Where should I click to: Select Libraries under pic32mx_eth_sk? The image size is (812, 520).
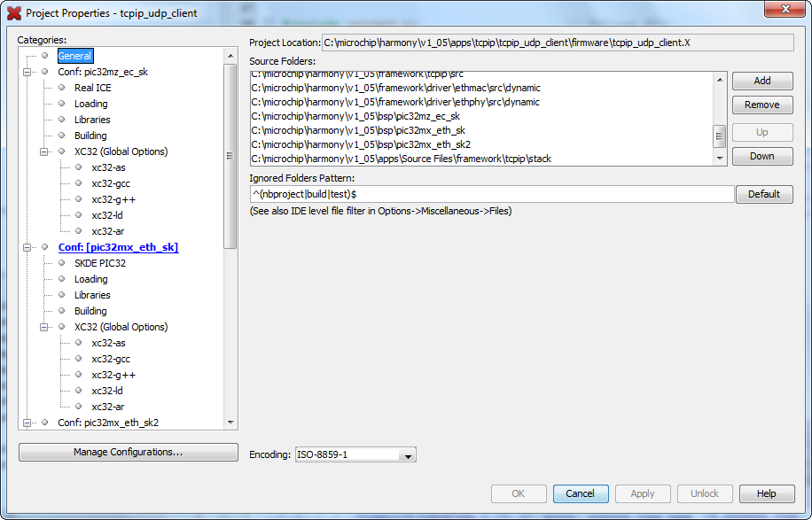[92, 295]
